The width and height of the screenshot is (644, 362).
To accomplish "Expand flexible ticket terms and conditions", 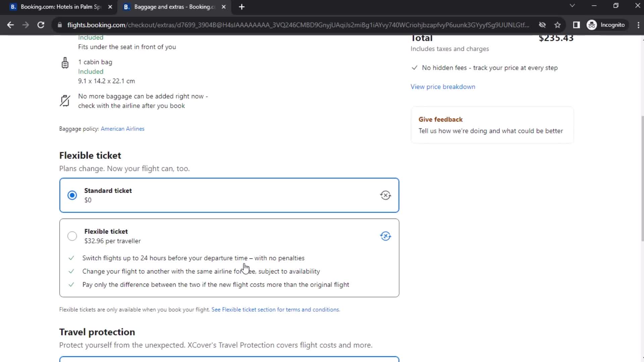I will click(276, 309).
